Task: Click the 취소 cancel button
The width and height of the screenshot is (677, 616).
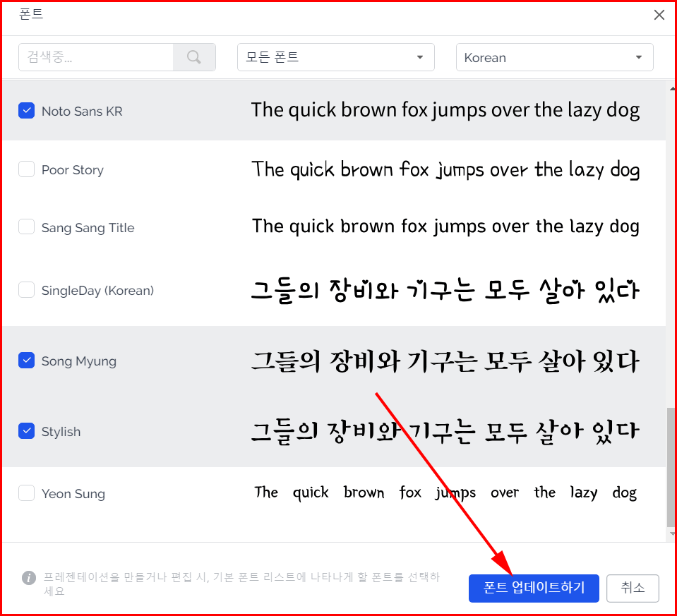Action: coord(633,588)
